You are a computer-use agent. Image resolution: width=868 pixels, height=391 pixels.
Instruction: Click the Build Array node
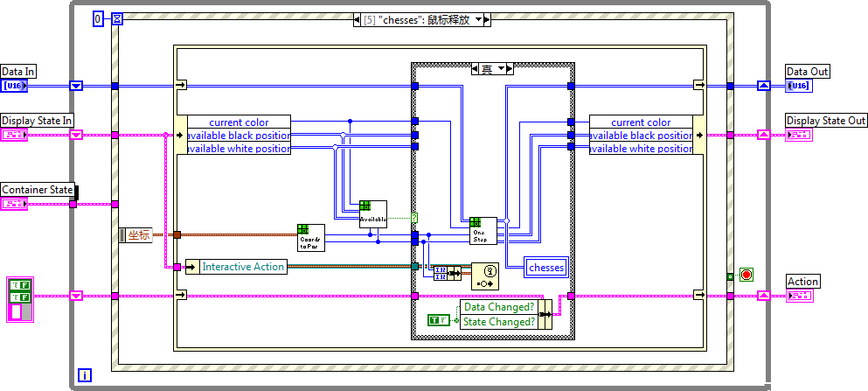448,272
